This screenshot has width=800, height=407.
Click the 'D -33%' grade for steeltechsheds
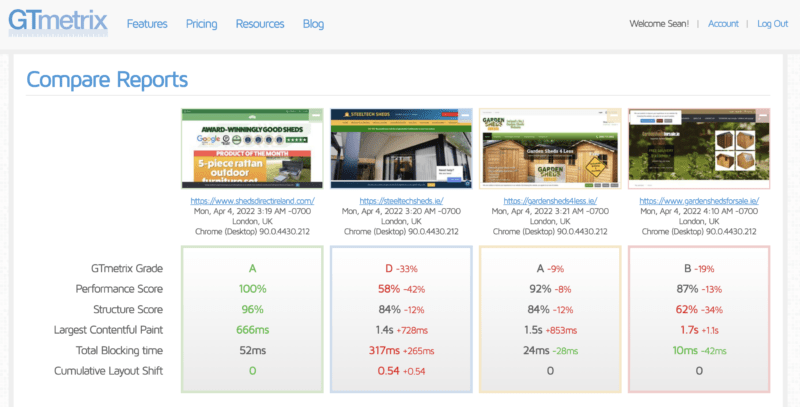coord(402,268)
